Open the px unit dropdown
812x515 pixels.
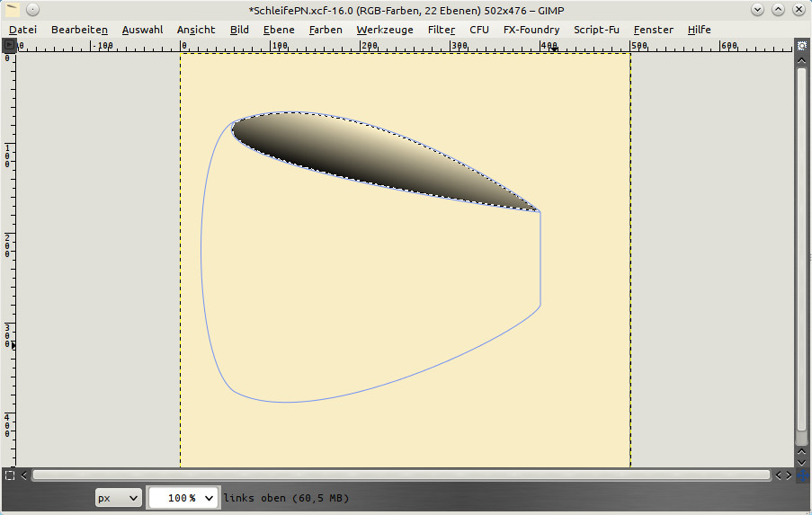point(119,497)
